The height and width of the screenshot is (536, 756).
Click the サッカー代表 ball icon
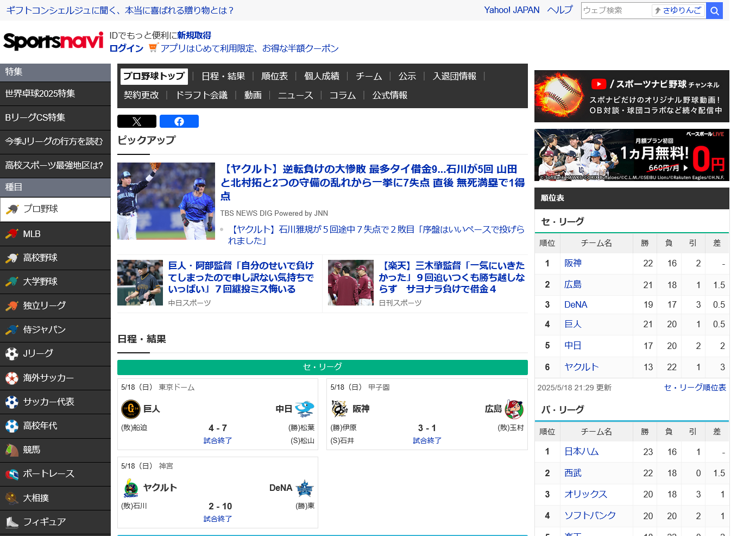point(12,402)
